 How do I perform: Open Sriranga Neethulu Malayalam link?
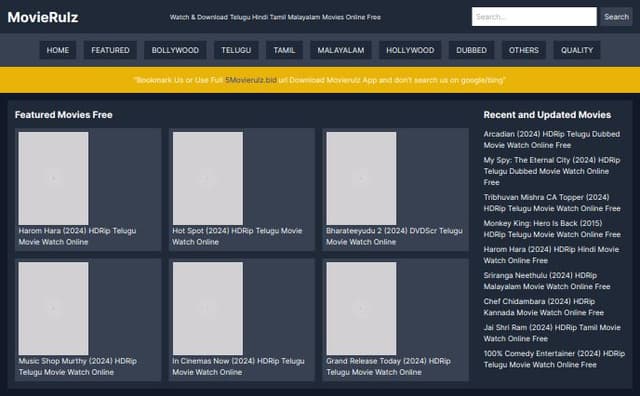pyautogui.click(x=547, y=281)
